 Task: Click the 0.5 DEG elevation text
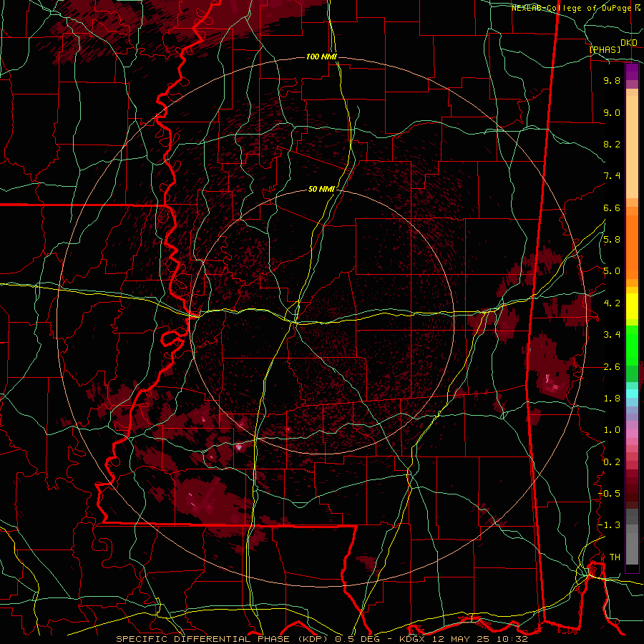click(x=359, y=639)
